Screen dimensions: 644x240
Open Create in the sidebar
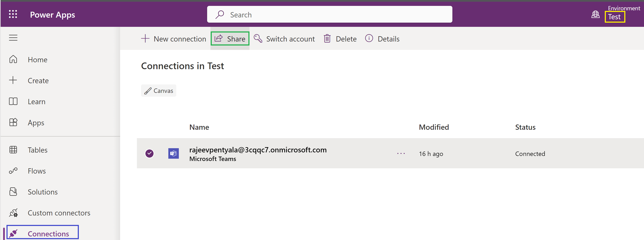pyautogui.click(x=38, y=81)
